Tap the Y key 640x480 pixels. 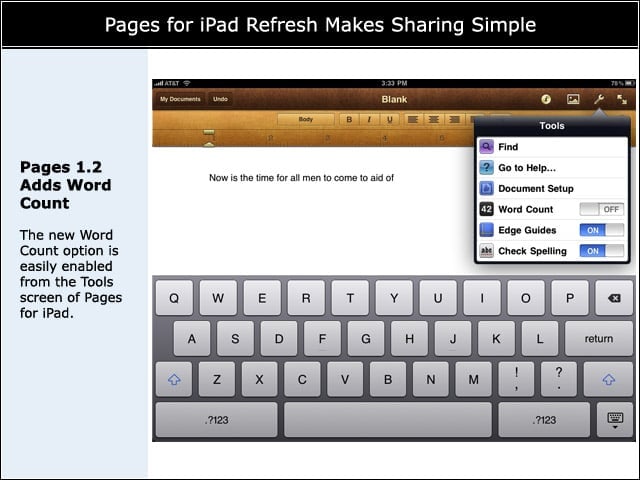[x=394, y=298]
